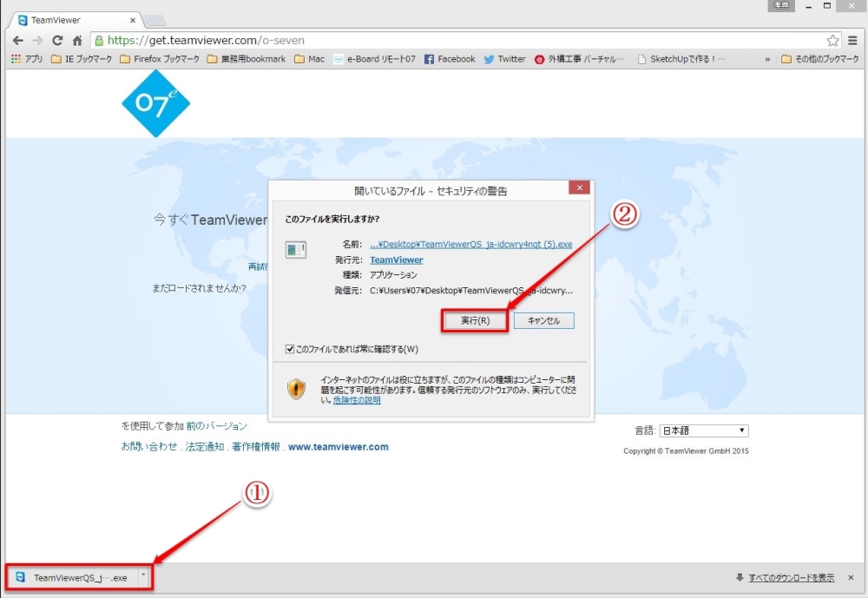Open the Facebook bookmark
868x598 pixels.
pos(450,59)
